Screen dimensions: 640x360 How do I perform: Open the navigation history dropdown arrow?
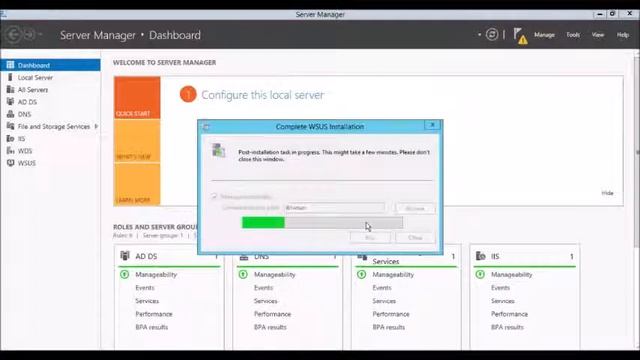40,35
